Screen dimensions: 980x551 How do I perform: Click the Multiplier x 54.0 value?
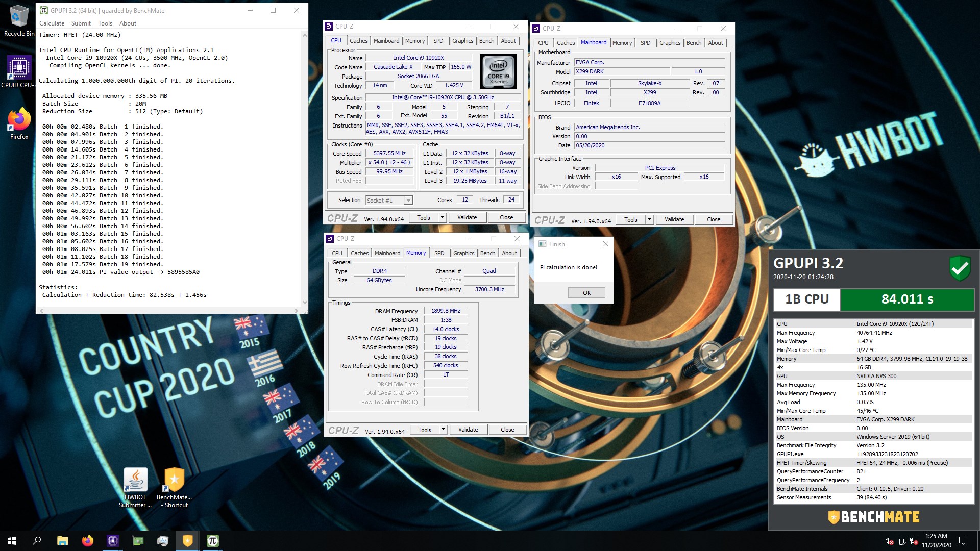[x=389, y=162]
